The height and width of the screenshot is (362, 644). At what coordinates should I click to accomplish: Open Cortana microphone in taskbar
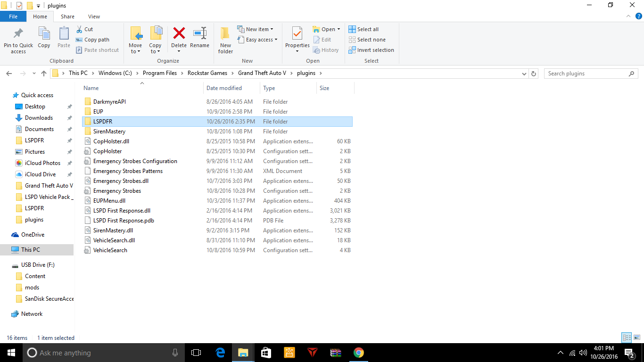click(175, 353)
